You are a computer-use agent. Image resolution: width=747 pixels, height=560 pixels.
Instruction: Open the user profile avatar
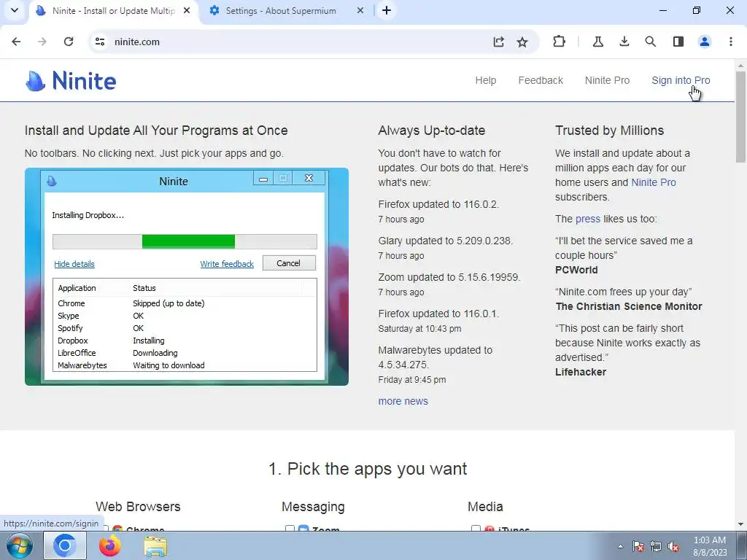(x=705, y=42)
